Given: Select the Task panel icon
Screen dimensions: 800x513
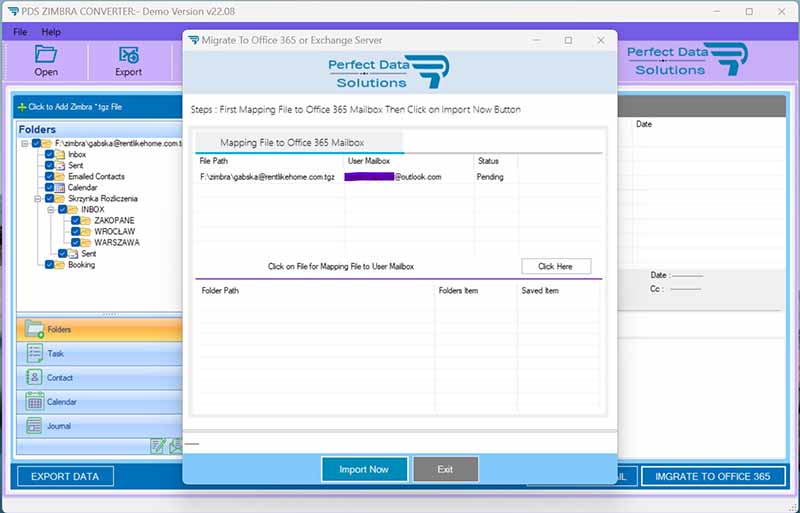Looking at the screenshot, I should point(34,353).
